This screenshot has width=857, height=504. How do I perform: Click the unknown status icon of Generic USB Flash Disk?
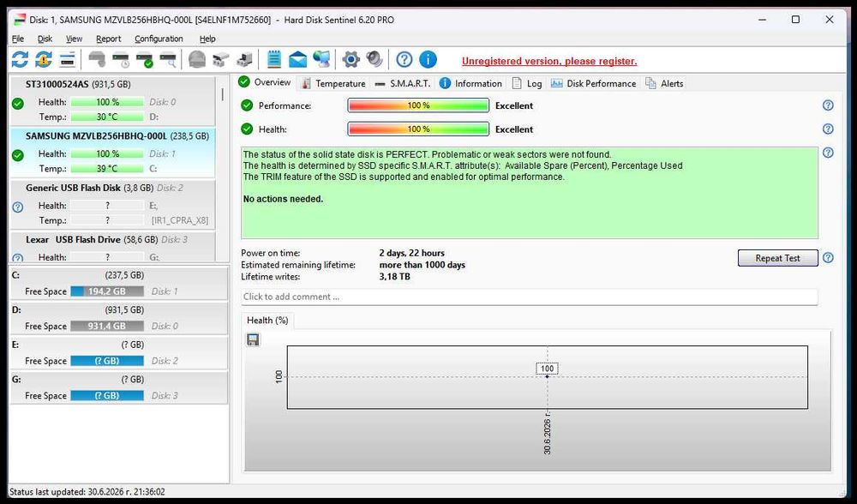coord(17,207)
